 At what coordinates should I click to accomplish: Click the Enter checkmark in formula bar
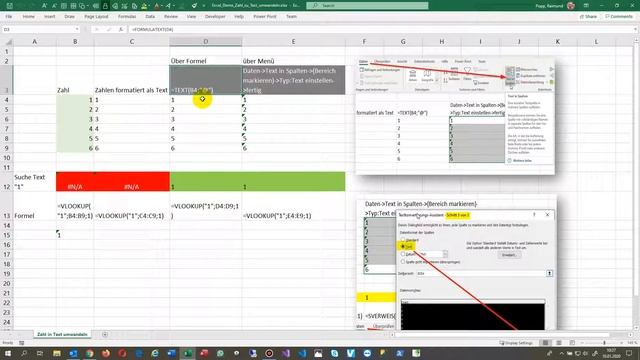pyautogui.click(x=109, y=29)
